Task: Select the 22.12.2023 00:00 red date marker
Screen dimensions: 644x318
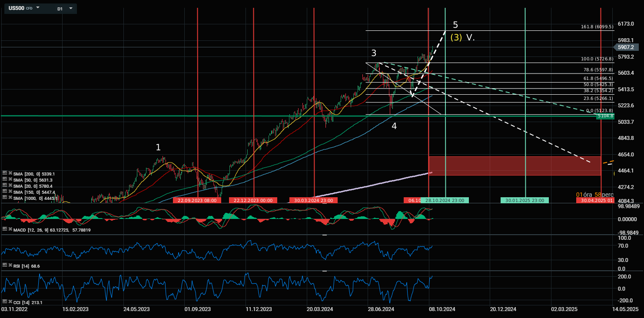Action: click(253, 200)
